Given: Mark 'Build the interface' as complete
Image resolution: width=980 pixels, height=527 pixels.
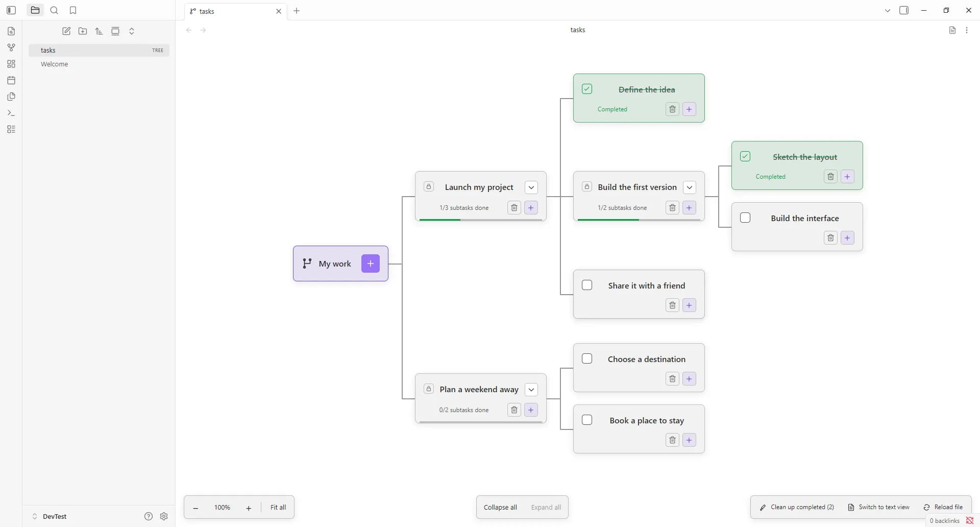Looking at the screenshot, I should click(x=745, y=218).
